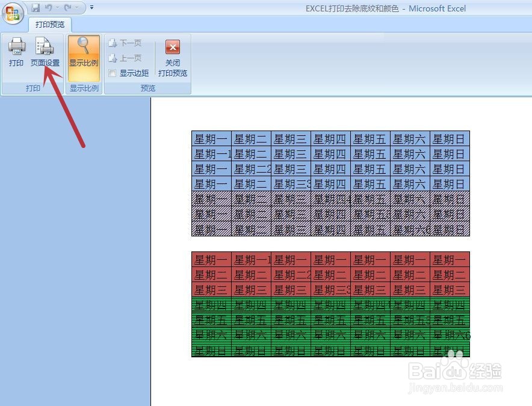Click the 预览 group label
This screenshot has width=532, height=406.
[148, 88]
